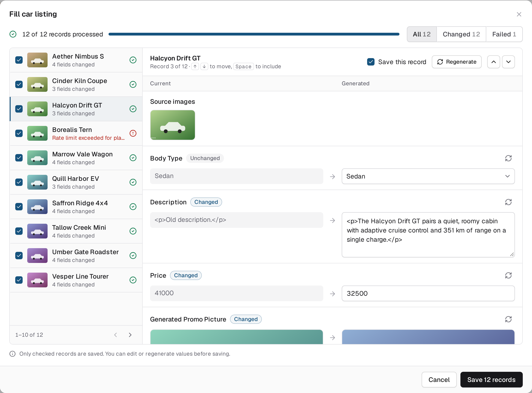Regenerate the Generated Promo Picture
This screenshot has width=532, height=393.
[508, 319]
